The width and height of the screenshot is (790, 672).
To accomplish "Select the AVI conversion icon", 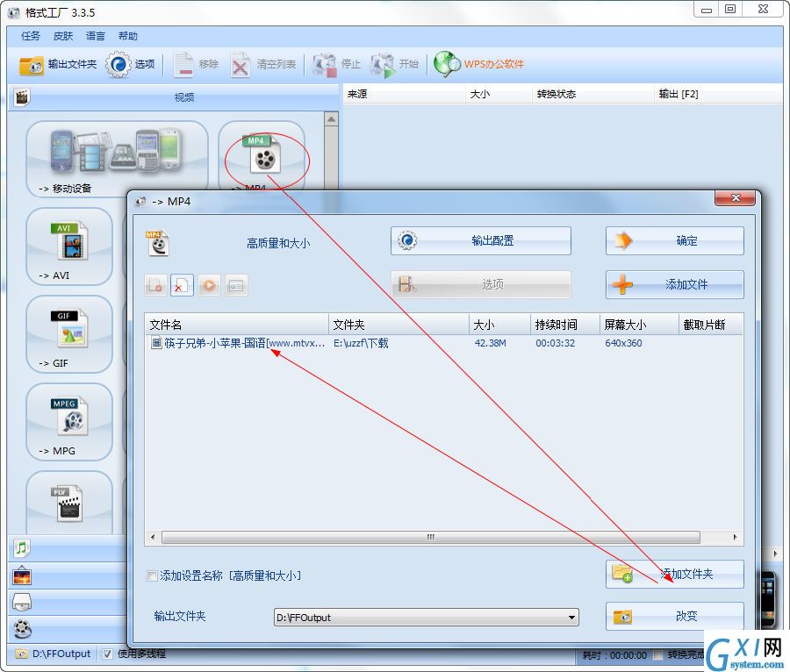I will [x=69, y=247].
